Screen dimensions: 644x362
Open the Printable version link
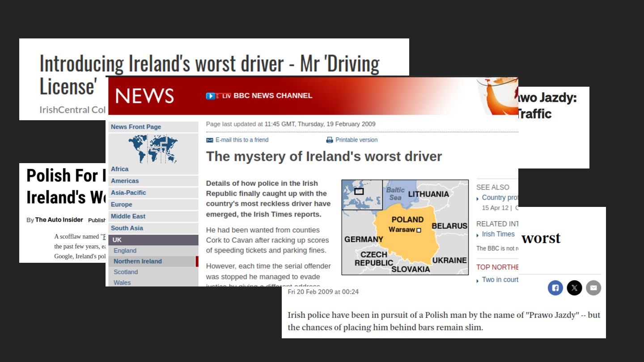coord(356,140)
